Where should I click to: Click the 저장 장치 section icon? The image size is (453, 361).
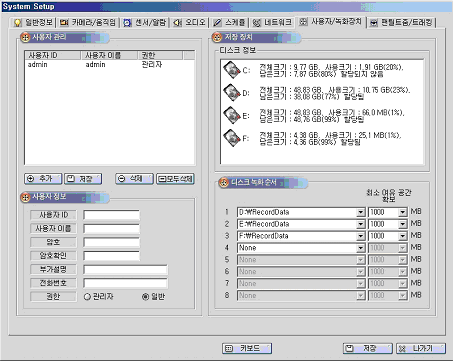[217, 37]
